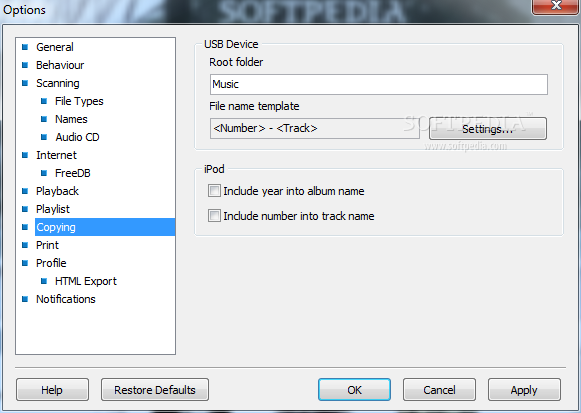Click the File name template field
This screenshot has width=581, height=413.
[x=315, y=129]
